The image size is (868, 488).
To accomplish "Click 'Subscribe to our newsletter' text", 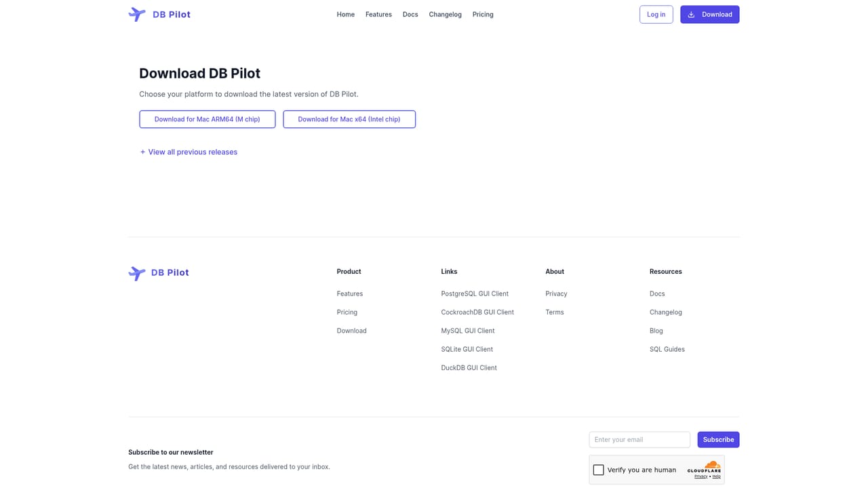I will 171,452.
